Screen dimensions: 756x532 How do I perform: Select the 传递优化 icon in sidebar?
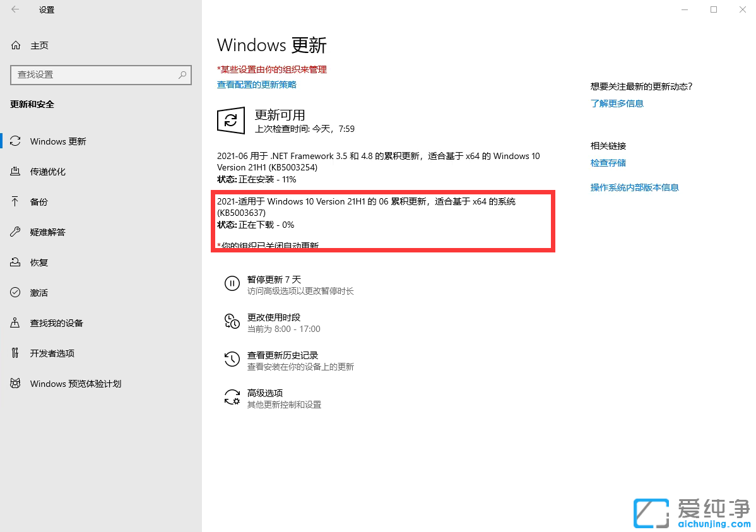pyautogui.click(x=15, y=171)
